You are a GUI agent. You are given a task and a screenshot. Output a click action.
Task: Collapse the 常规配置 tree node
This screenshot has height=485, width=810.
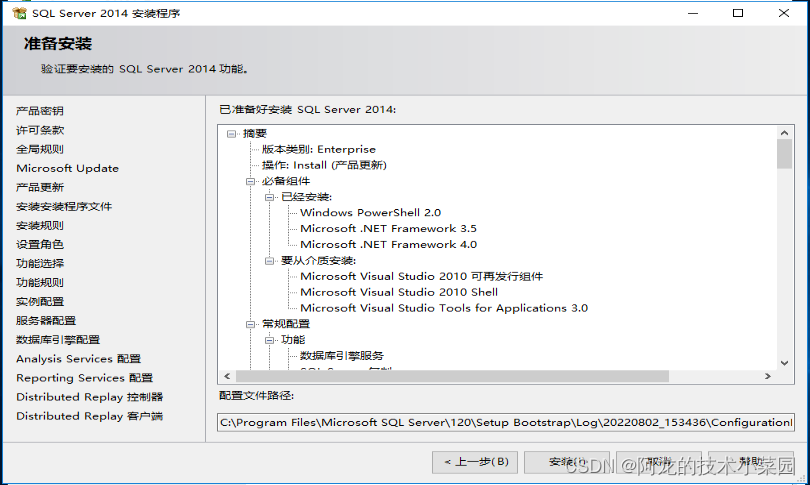250,324
